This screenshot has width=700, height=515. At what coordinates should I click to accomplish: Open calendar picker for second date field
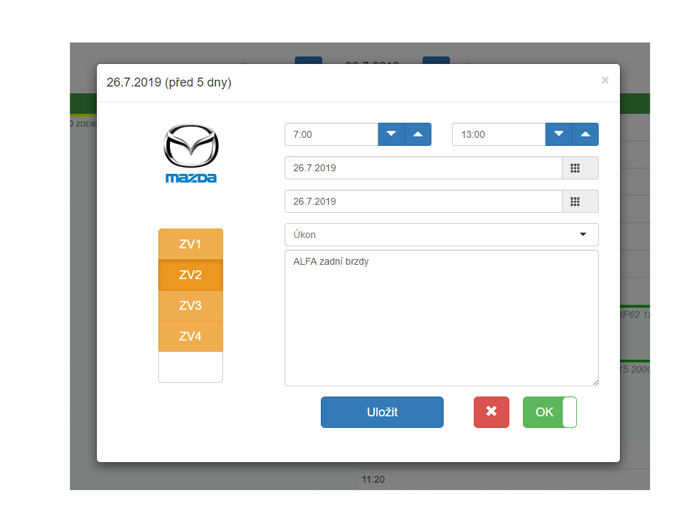click(580, 202)
